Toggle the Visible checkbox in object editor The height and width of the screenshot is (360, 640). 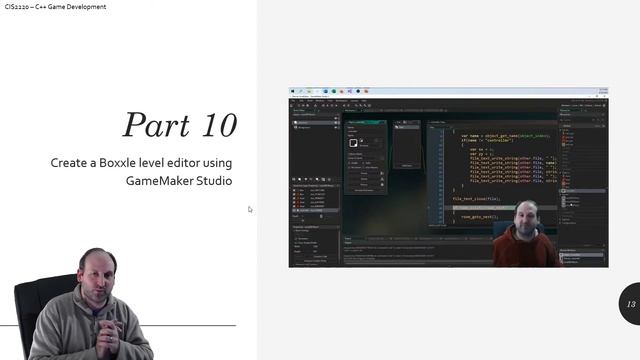(349, 163)
